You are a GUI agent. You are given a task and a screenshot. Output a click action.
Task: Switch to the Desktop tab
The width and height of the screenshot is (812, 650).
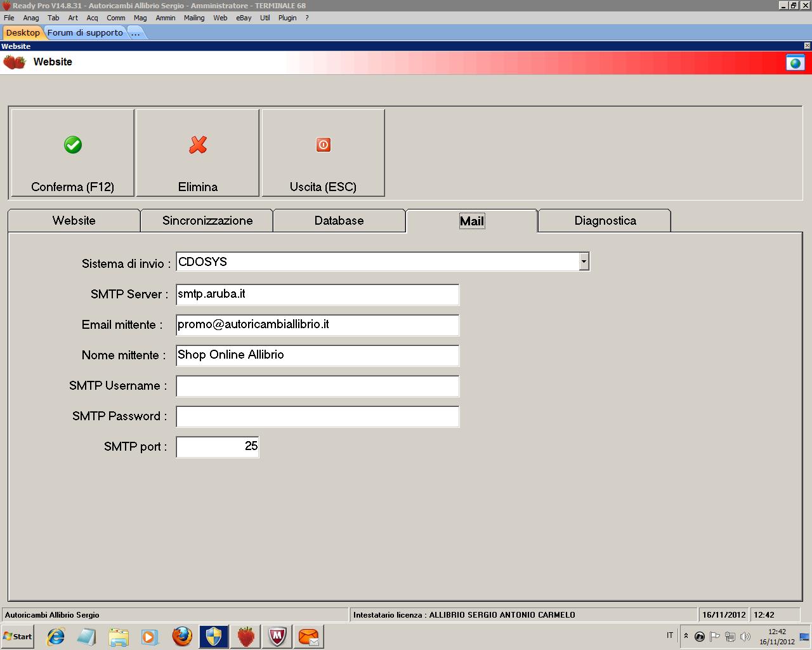click(x=23, y=32)
